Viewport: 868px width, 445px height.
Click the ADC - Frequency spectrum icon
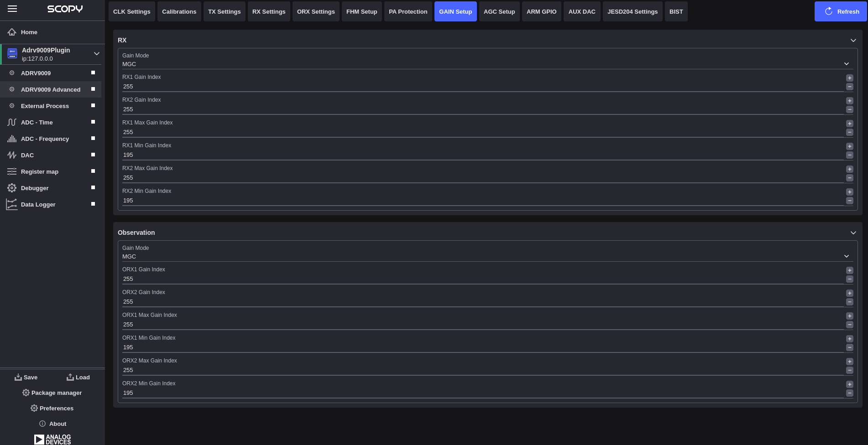[12, 139]
